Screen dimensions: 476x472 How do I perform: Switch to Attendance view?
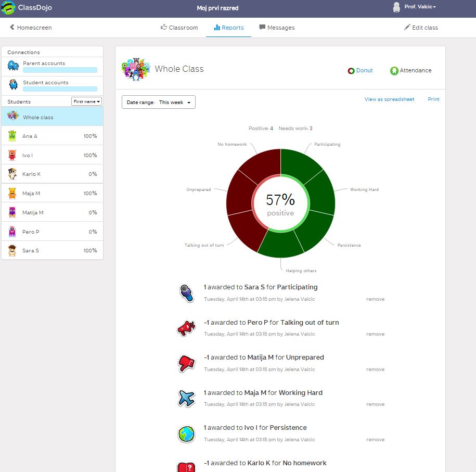(410, 70)
